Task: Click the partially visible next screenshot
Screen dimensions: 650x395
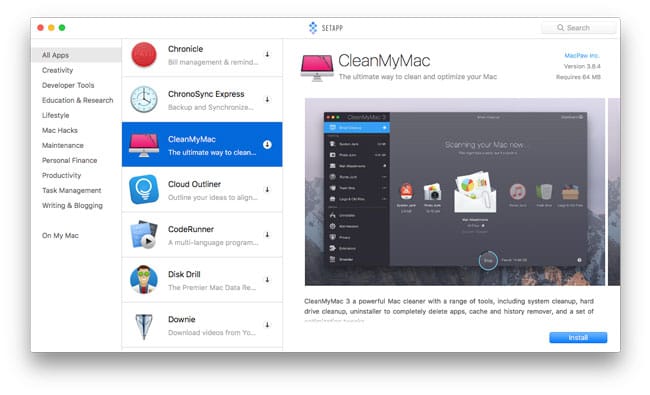Action: [614, 192]
